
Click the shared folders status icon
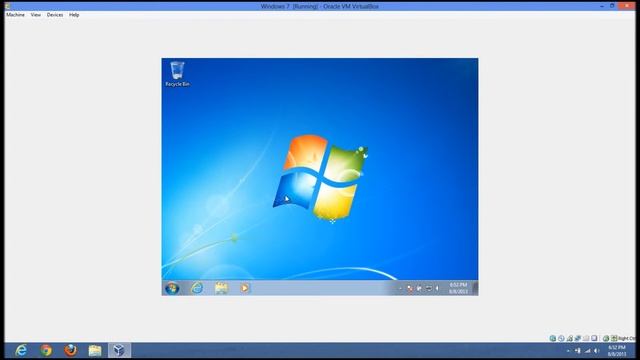[x=586, y=338]
